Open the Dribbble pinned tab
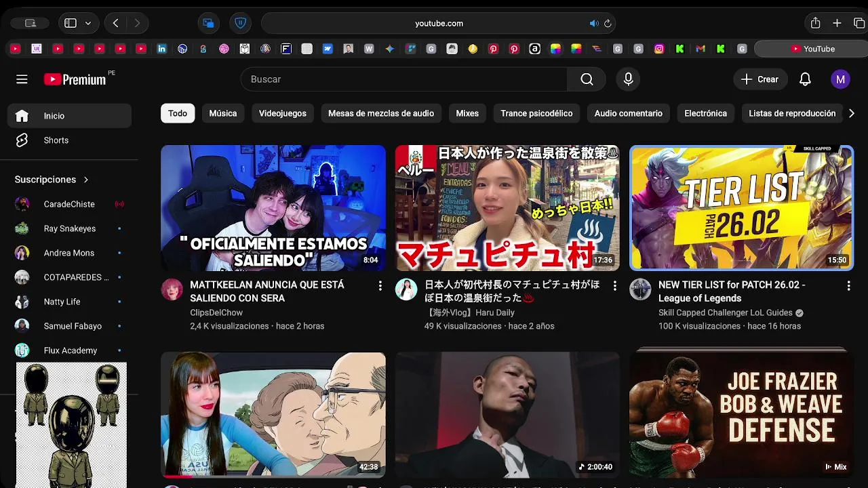The height and width of the screenshot is (488, 868). click(224, 49)
